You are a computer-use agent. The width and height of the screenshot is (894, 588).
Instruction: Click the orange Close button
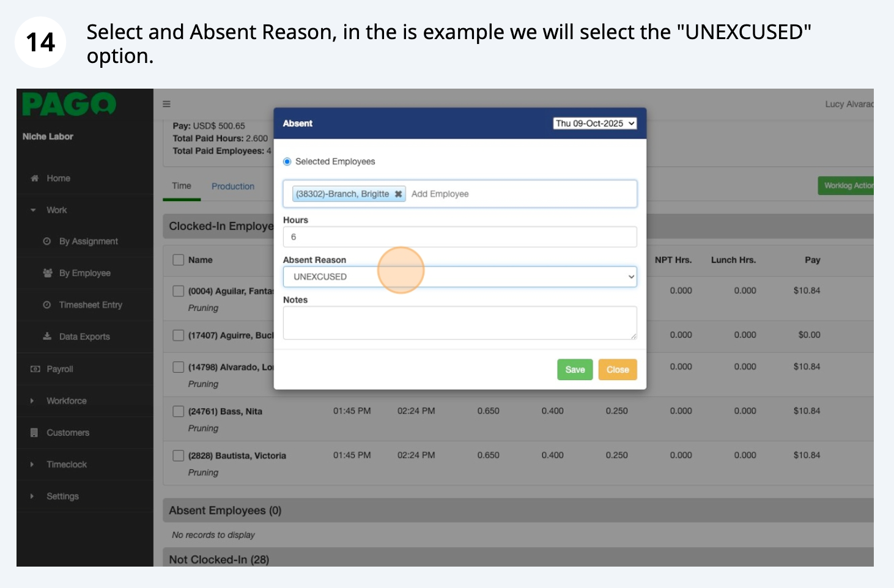[618, 370]
